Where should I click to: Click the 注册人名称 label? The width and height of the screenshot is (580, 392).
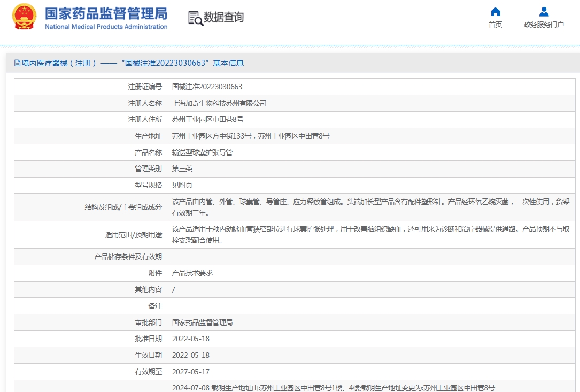[x=145, y=103]
